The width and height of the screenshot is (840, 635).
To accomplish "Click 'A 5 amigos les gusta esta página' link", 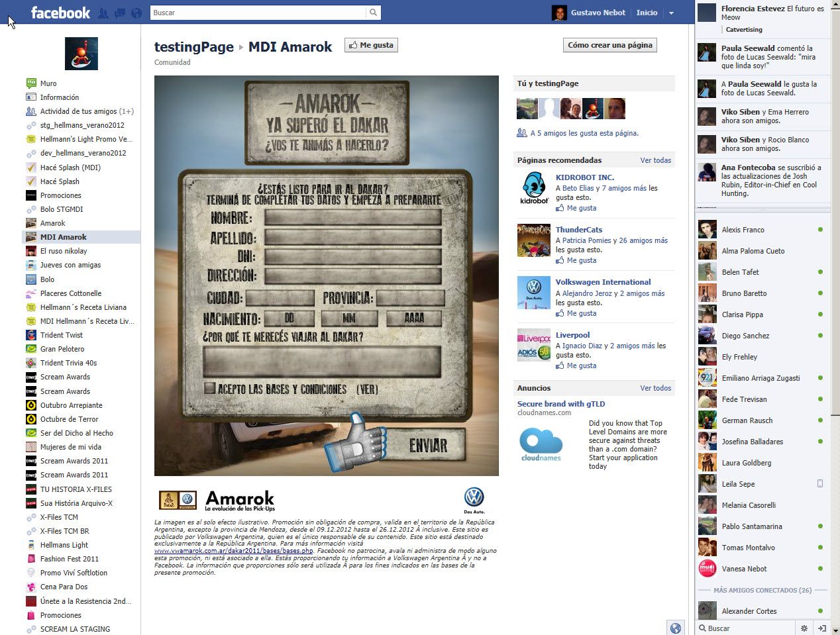I will (584, 133).
